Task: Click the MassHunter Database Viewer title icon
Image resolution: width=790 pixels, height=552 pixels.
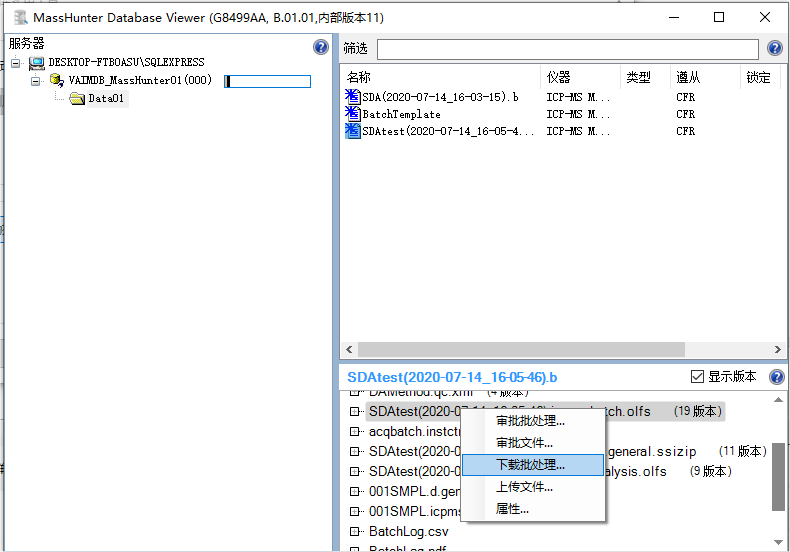Action: coord(21,18)
